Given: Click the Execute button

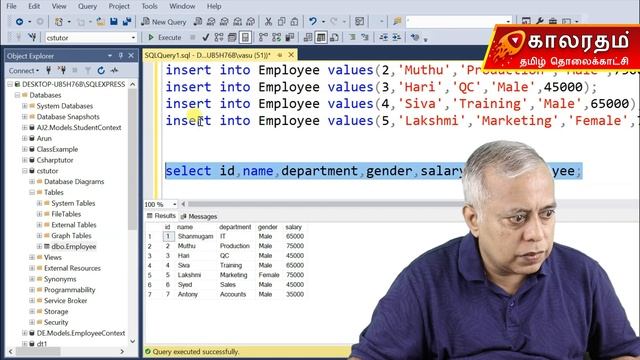Looking at the screenshot, I should click(x=164, y=38).
